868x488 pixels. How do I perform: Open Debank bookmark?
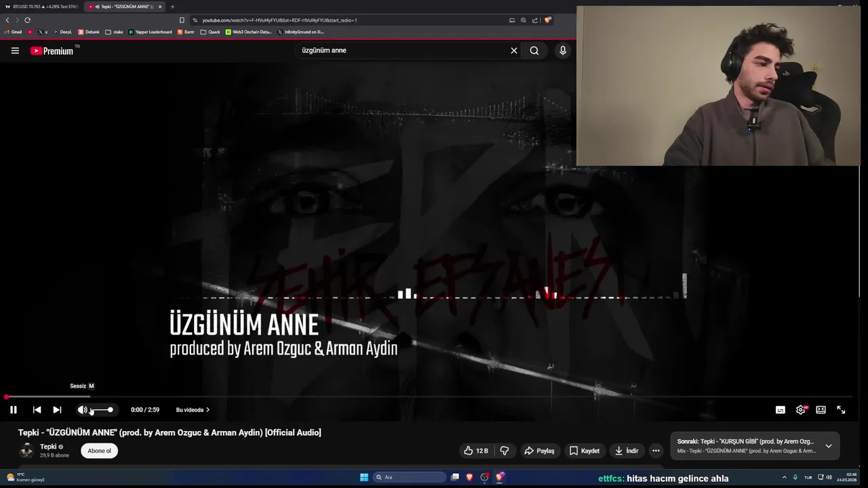89,32
